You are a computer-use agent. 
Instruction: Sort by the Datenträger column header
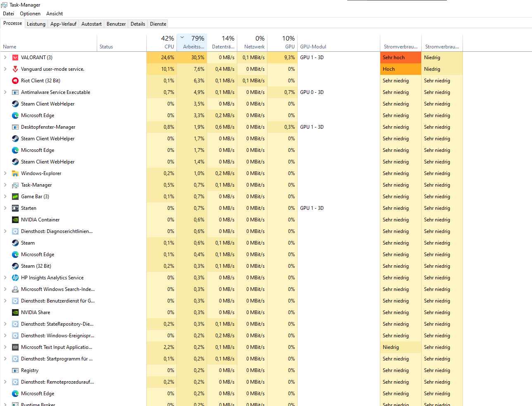point(222,43)
